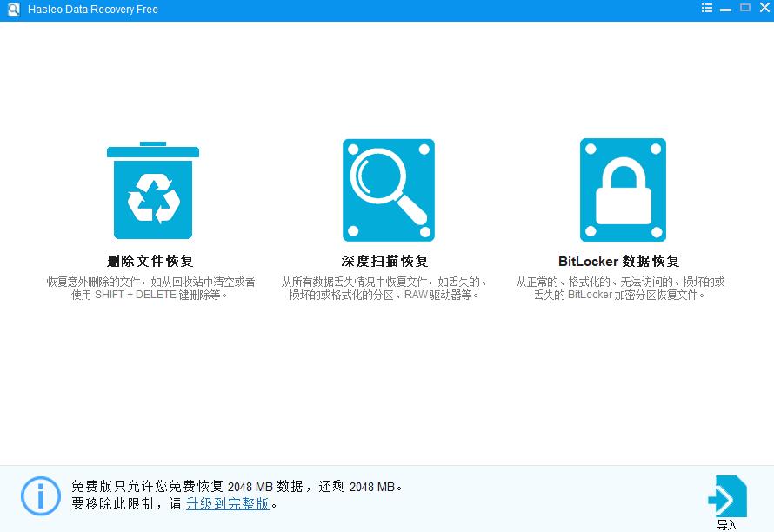Click description about BitLocker 加密分区
This screenshot has height=532, width=774.
coord(620,289)
